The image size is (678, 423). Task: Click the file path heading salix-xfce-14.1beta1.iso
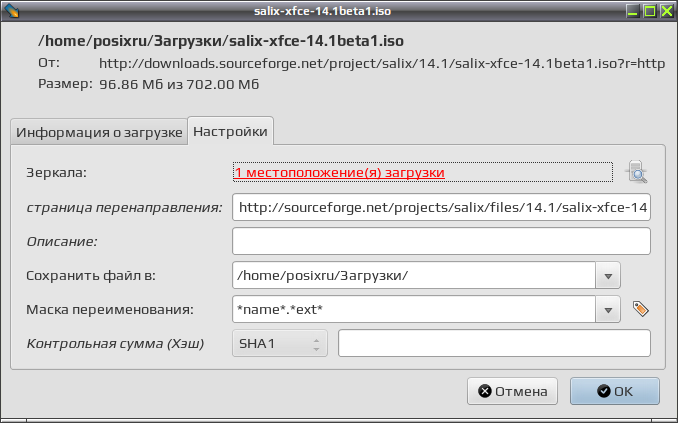click(221, 41)
